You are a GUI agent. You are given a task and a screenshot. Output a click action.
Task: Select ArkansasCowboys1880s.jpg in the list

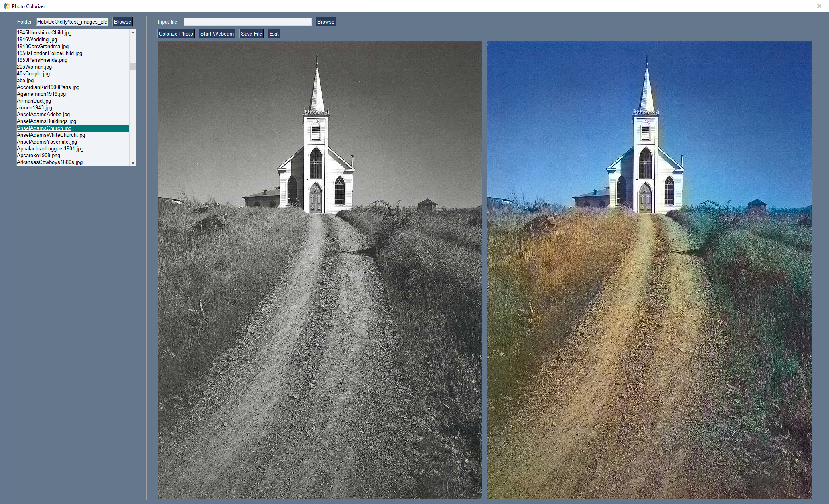(x=73, y=162)
